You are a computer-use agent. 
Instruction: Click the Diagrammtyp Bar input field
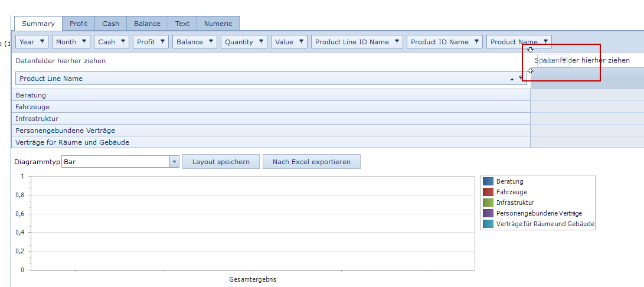point(115,162)
